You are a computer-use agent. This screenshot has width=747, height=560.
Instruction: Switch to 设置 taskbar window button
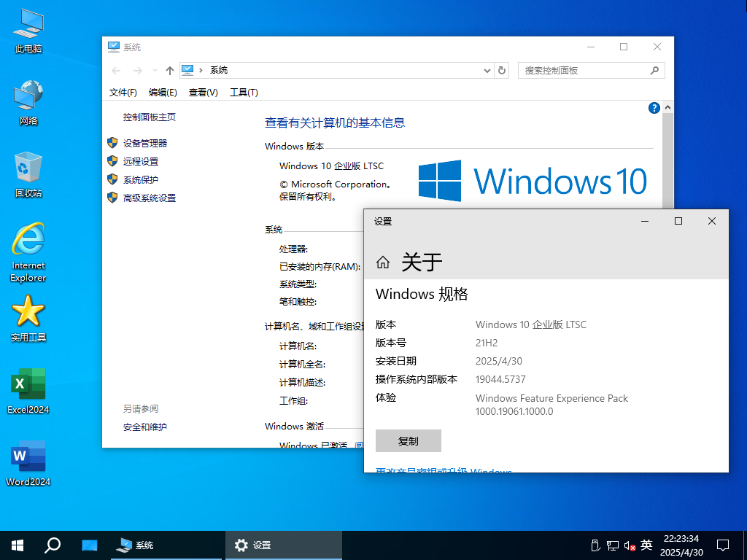(284, 545)
